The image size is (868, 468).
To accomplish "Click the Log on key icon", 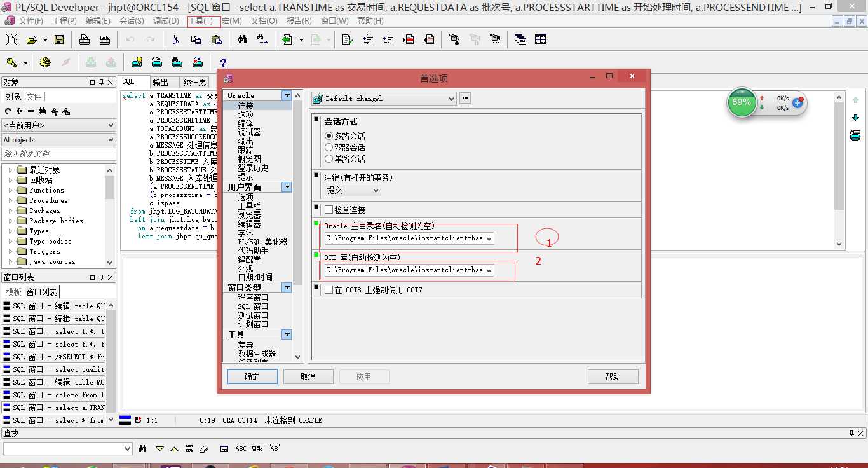I will tap(11, 62).
